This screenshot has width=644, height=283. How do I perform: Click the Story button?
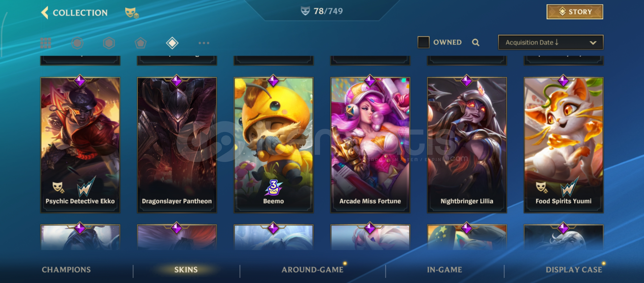[x=575, y=12]
